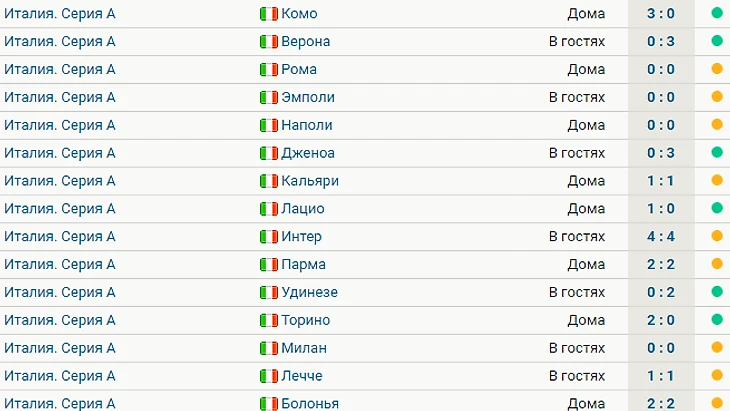Open the Лечче team link

tap(305, 376)
